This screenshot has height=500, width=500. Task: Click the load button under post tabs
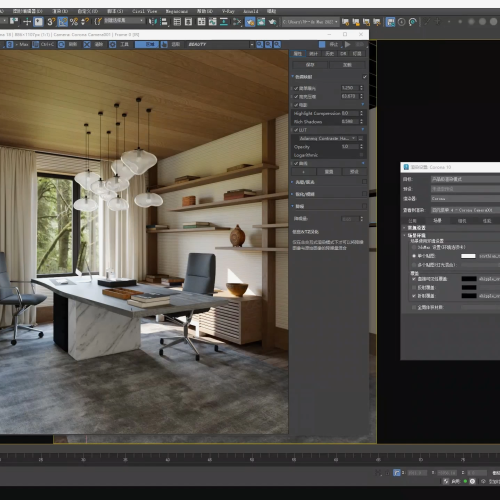tap(347, 65)
